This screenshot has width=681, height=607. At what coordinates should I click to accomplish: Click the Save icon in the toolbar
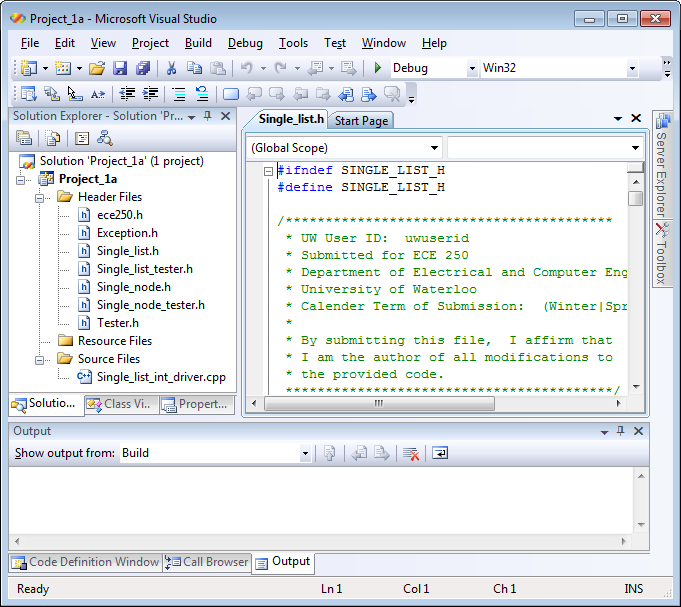click(120, 69)
